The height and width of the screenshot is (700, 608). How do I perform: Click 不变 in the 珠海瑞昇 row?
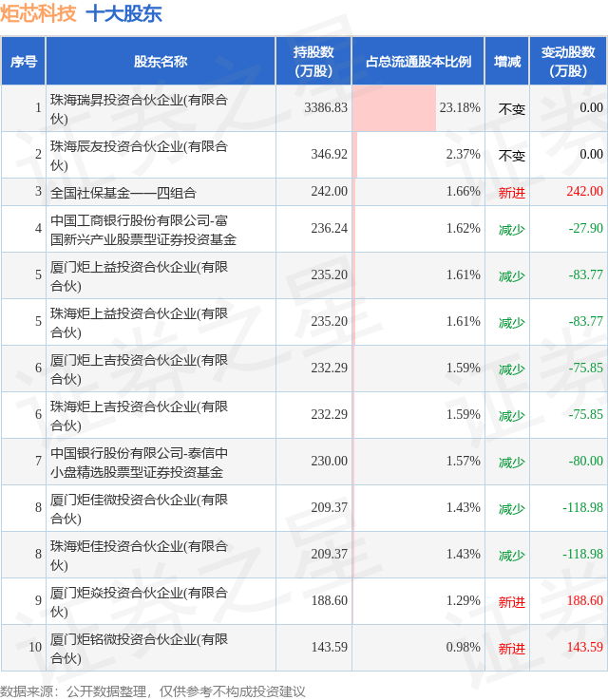click(512, 109)
